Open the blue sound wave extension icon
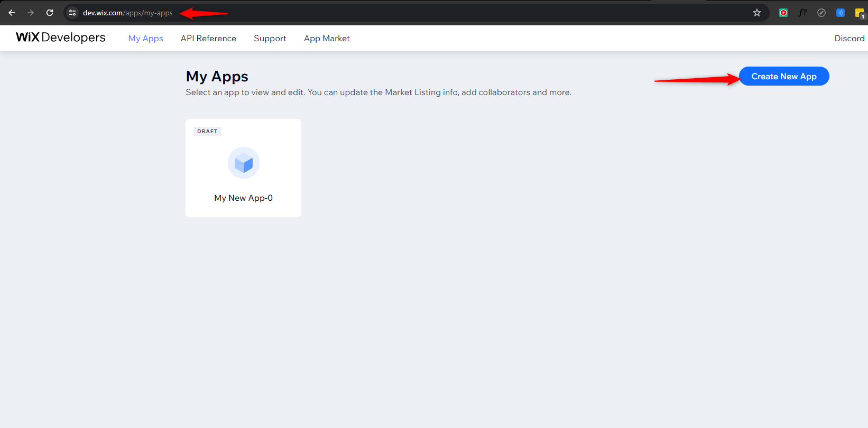Image resolution: width=868 pixels, height=428 pixels. point(841,13)
